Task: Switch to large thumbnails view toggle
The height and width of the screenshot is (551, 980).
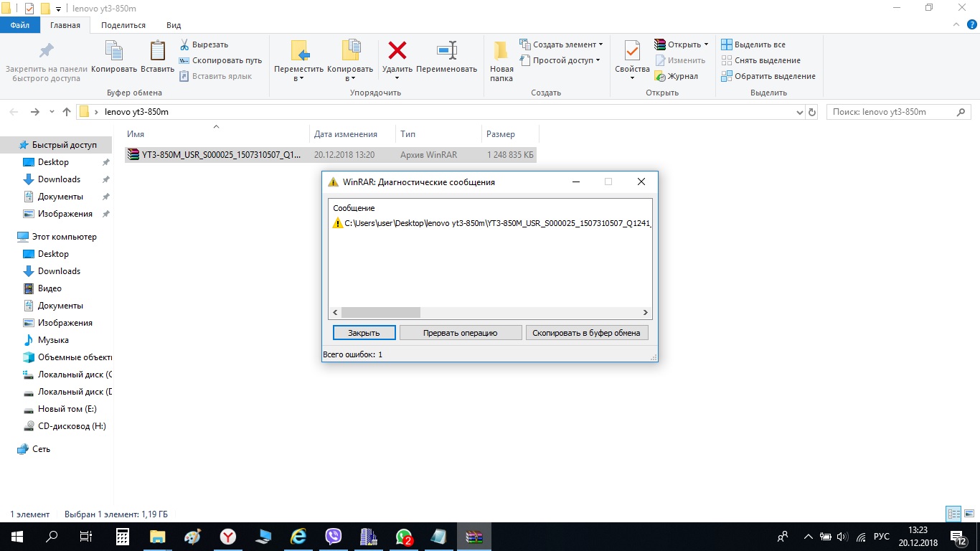Action: pos(969,514)
